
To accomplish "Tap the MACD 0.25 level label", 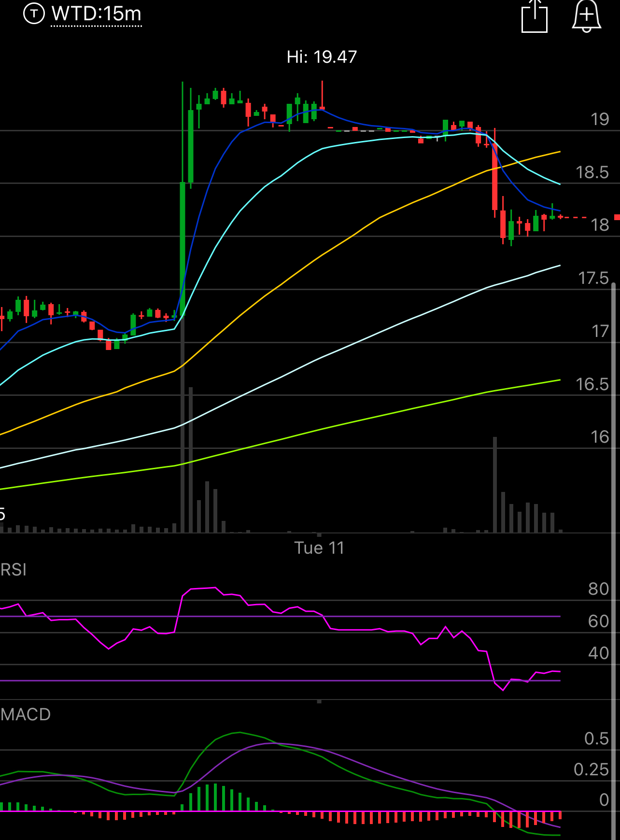I will pyautogui.click(x=592, y=770).
